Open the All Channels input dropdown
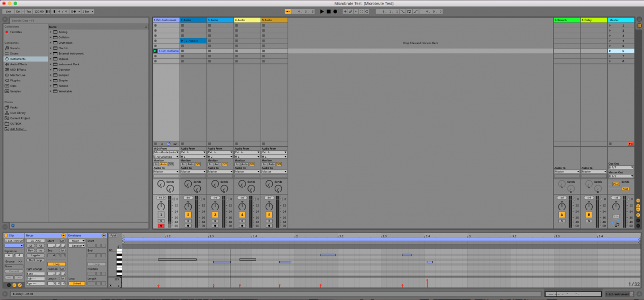The image size is (644, 300). (x=166, y=157)
